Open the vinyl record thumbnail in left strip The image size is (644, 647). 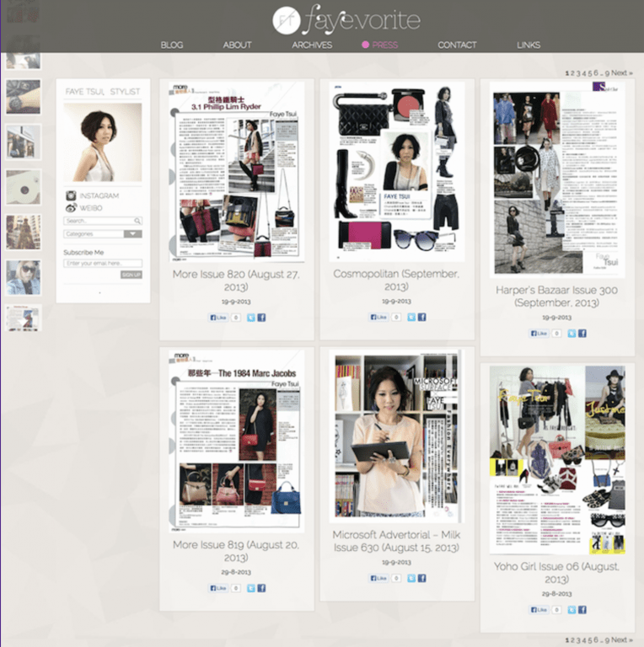click(x=24, y=187)
